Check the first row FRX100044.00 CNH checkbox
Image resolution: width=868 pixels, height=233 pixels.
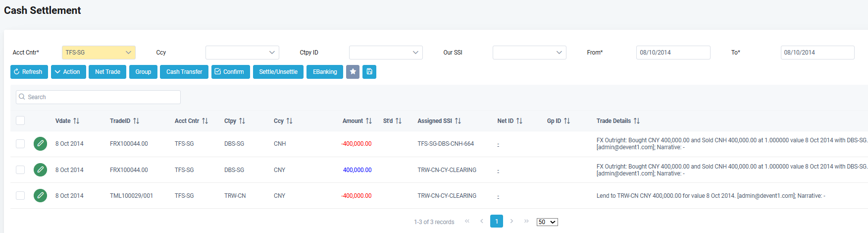tap(20, 144)
